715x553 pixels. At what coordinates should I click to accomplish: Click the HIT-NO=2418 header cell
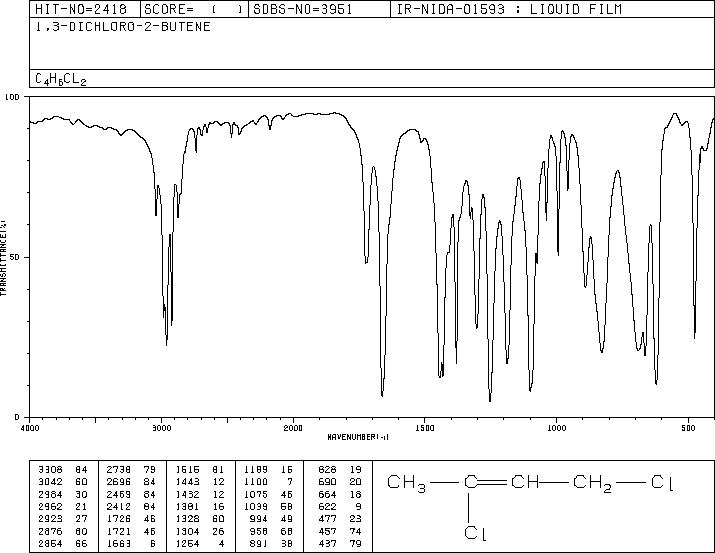pyautogui.click(x=81, y=9)
